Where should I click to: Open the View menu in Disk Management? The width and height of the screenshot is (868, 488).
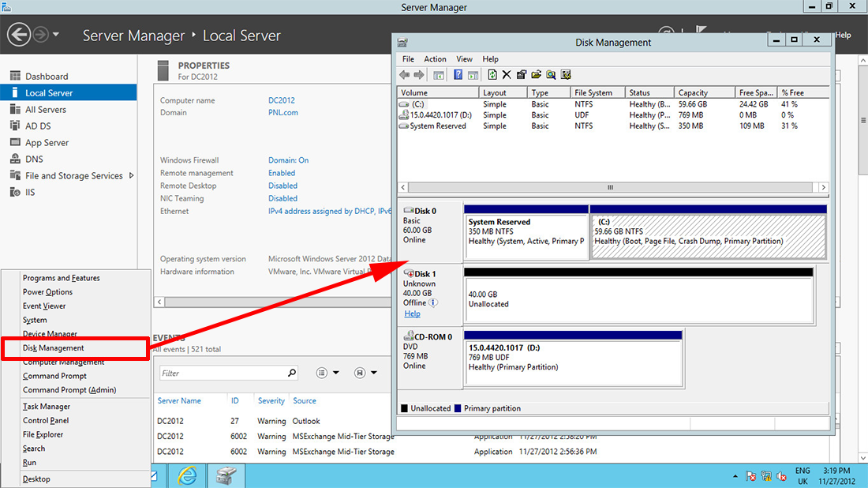point(464,58)
